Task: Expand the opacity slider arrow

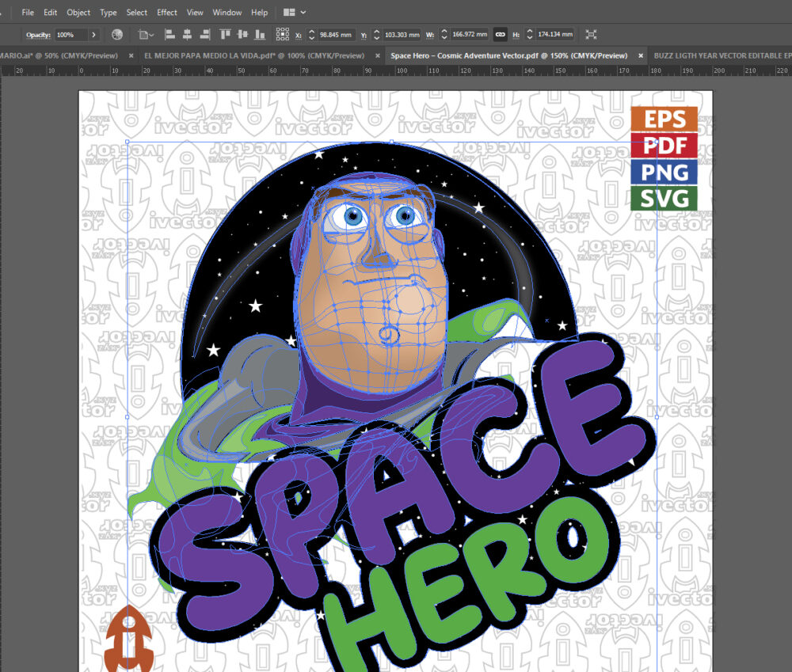Action: point(93,35)
